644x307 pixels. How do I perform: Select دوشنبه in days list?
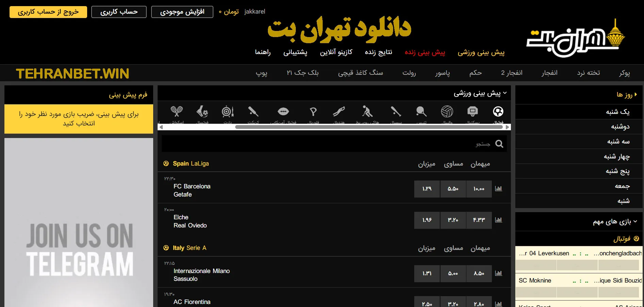pyautogui.click(x=579, y=126)
